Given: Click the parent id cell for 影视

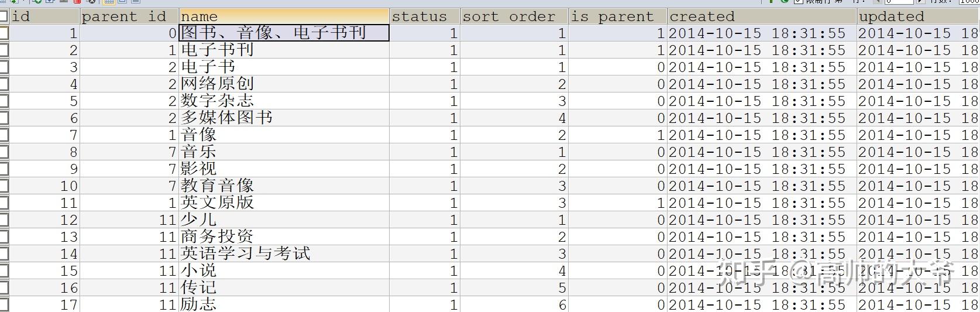Looking at the screenshot, I should point(129,169).
